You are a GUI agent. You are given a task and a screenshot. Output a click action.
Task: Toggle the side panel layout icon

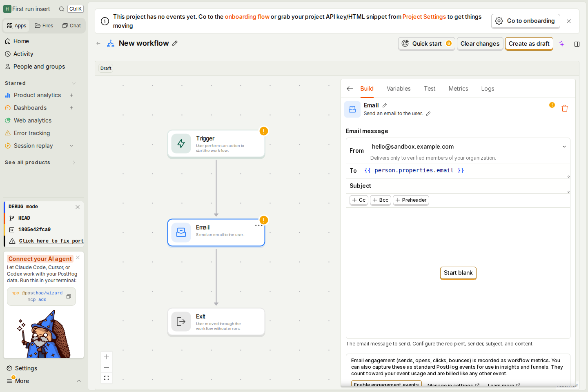coord(577,44)
